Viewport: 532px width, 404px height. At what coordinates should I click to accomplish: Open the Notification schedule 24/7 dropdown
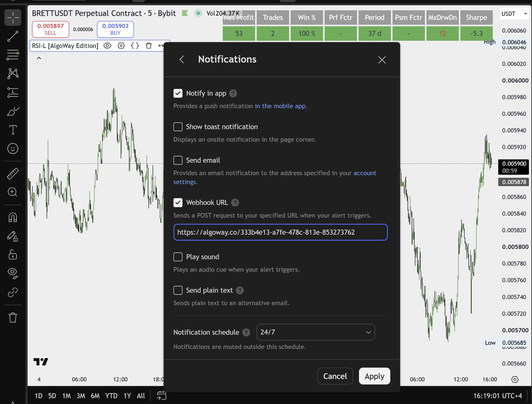[x=316, y=332]
